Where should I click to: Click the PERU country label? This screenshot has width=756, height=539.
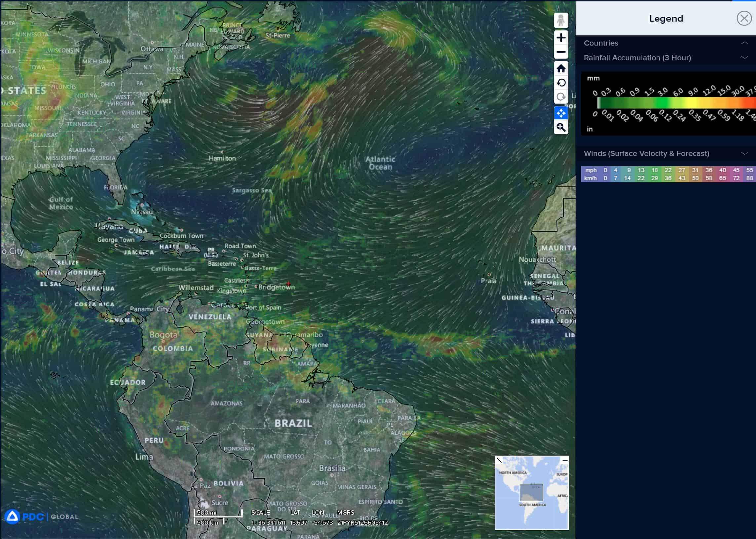pos(154,440)
